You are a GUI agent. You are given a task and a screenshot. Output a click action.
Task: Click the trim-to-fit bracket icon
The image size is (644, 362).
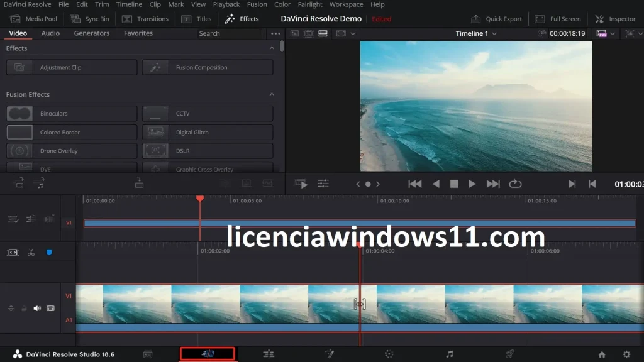[13, 253]
